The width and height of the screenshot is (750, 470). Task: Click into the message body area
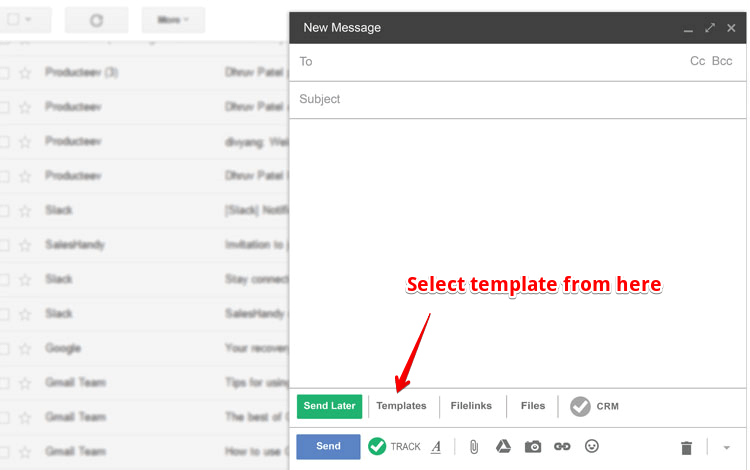[x=518, y=253]
